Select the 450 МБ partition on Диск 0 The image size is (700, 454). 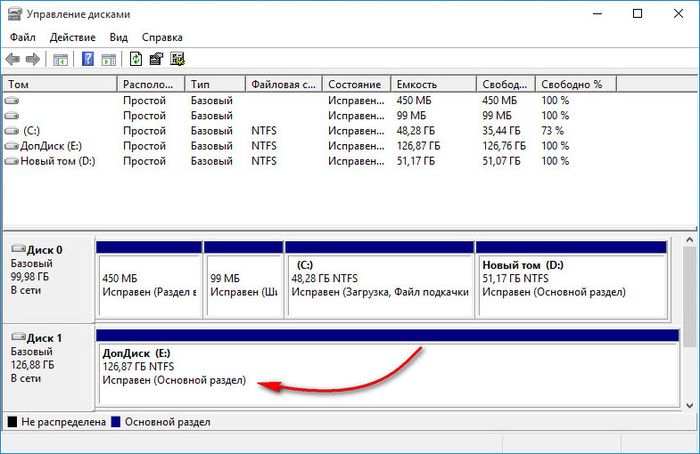pos(149,279)
